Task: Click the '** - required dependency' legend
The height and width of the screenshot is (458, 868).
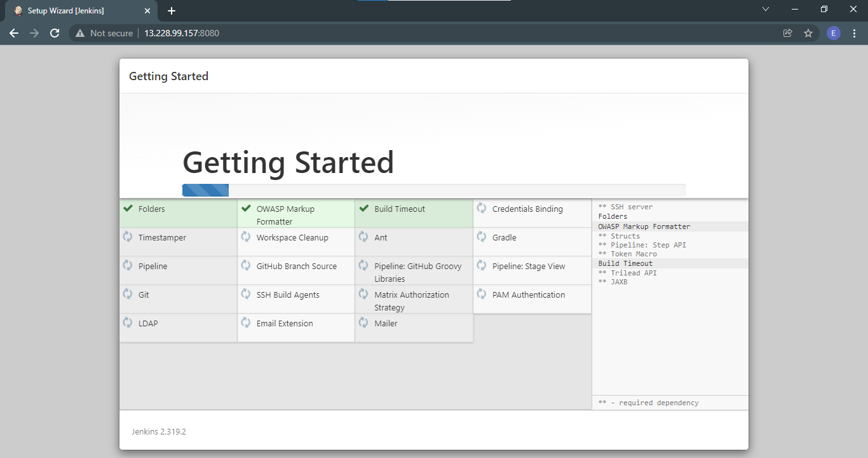Action: [648, 403]
